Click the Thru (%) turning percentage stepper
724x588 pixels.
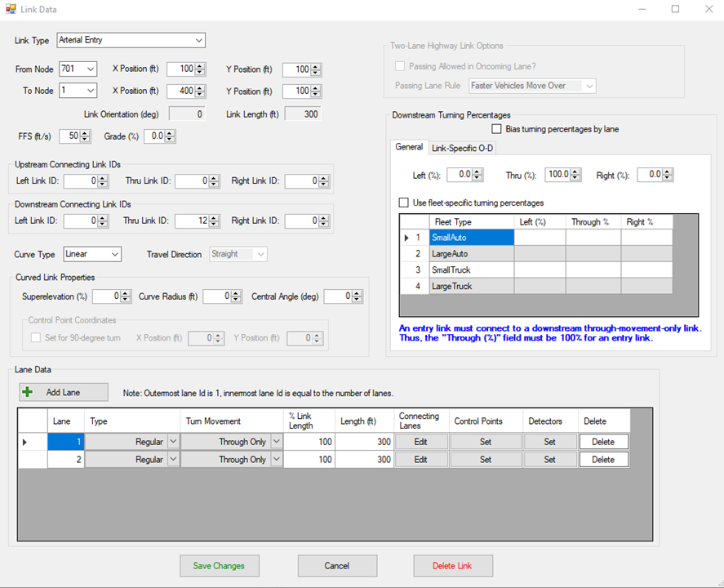pos(575,175)
